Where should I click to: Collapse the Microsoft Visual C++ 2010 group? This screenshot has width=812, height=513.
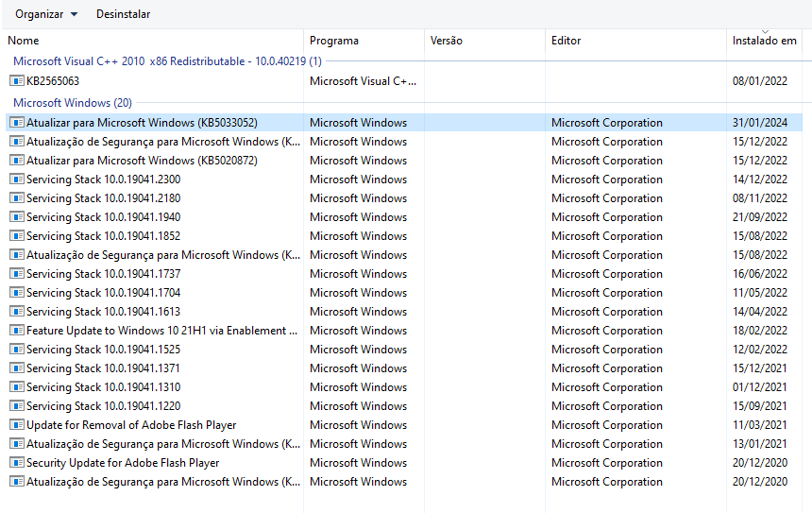(x=167, y=61)
